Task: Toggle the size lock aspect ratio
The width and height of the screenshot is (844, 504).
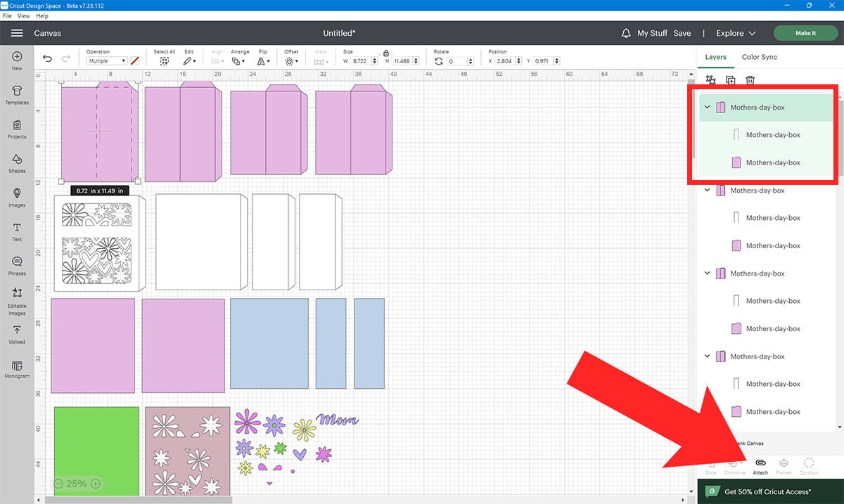Action: pos(385,53)
